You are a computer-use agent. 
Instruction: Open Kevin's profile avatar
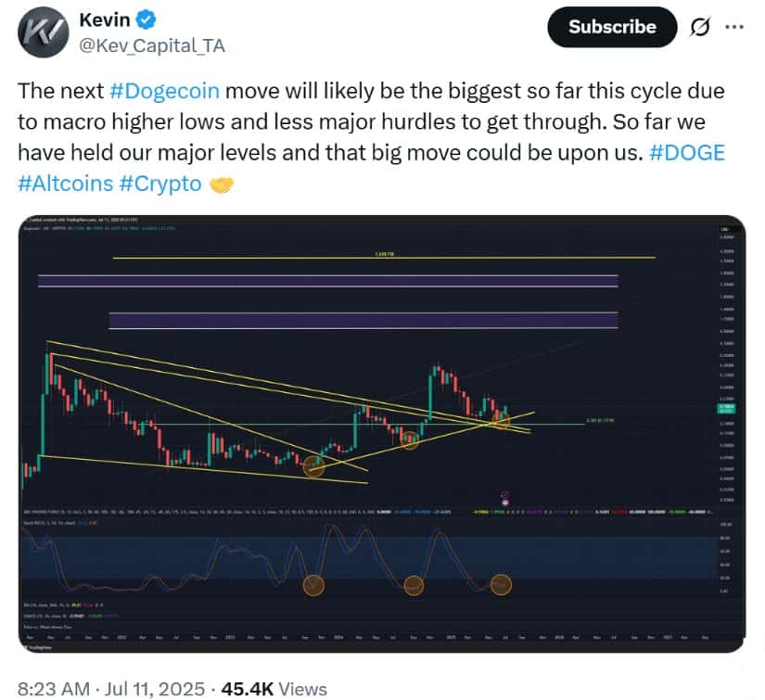(x=43, y=32)
